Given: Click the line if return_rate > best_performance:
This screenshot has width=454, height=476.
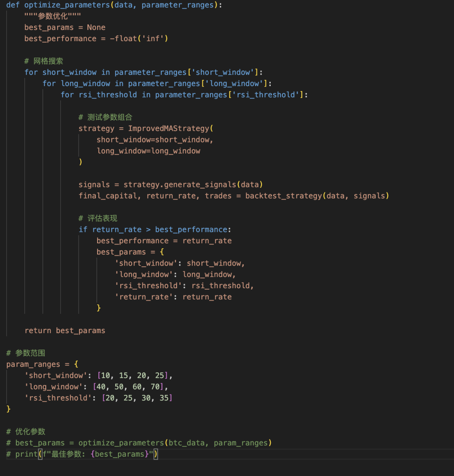Looking at the screenshot, I should click(x=155, y=229).
